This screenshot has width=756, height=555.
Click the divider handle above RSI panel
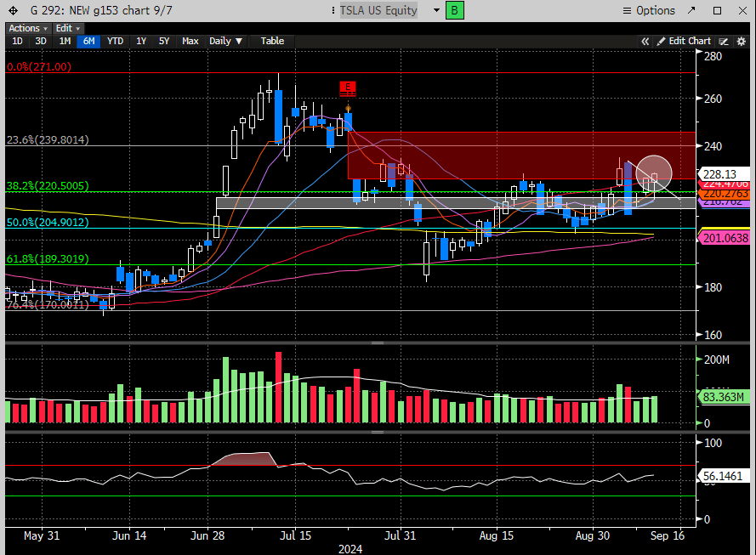pos(378,432)
